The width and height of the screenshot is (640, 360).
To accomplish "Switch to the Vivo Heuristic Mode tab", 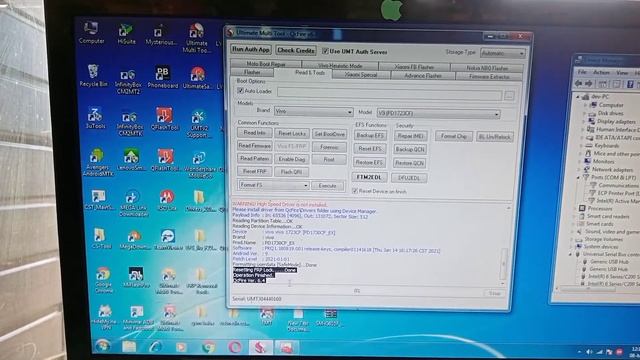I will tap(340, 65).
